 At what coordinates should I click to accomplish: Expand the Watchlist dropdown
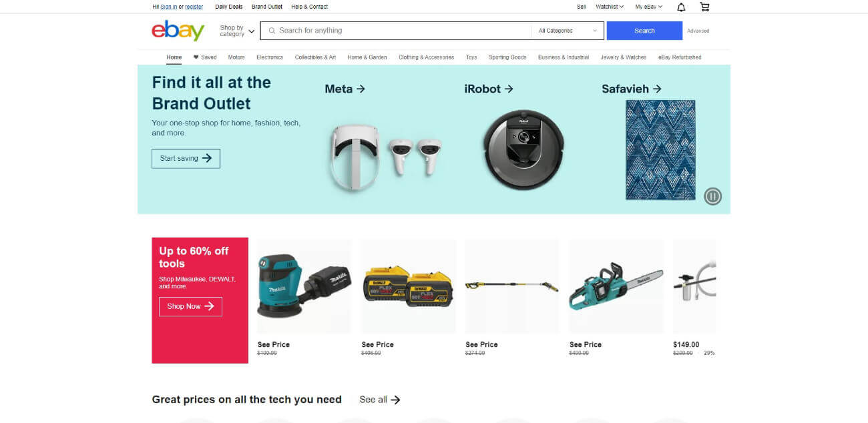point(609,7)
